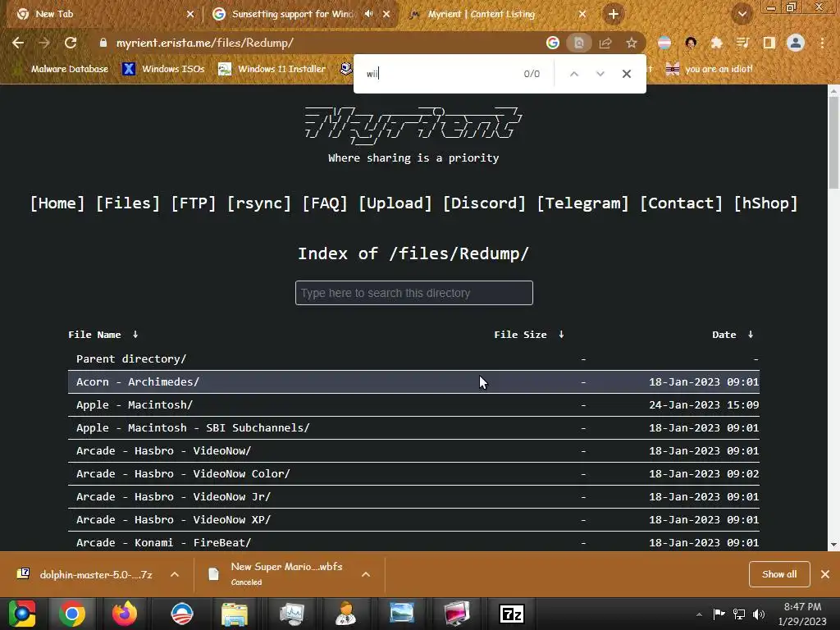Open volume speaker icon in system tray
Screen dimensions: 840x630
759,614
